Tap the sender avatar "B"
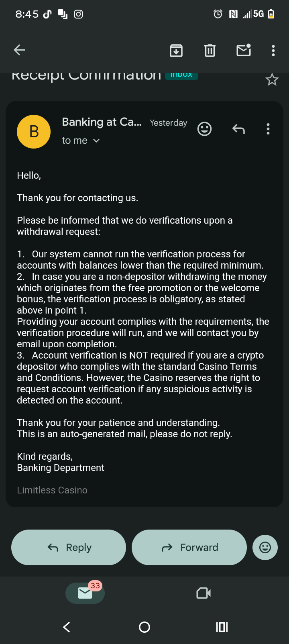 [34, 132]
